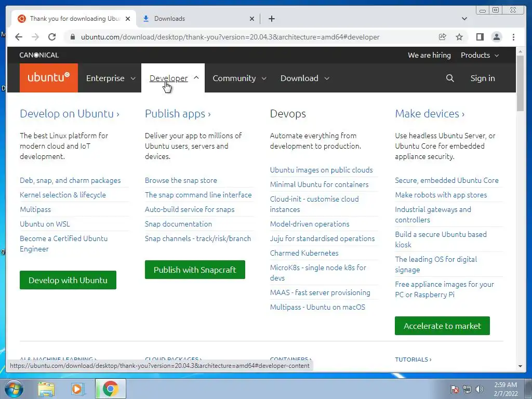Image resolution: width=532 pixels, height=399 pixels.
Task: Open Snap documentation link
Action: (179, 224)
